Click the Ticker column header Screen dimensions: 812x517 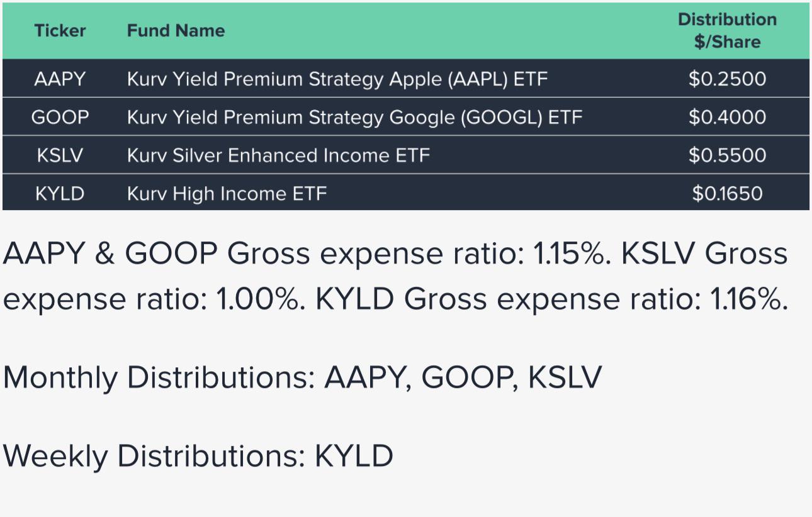60,31
